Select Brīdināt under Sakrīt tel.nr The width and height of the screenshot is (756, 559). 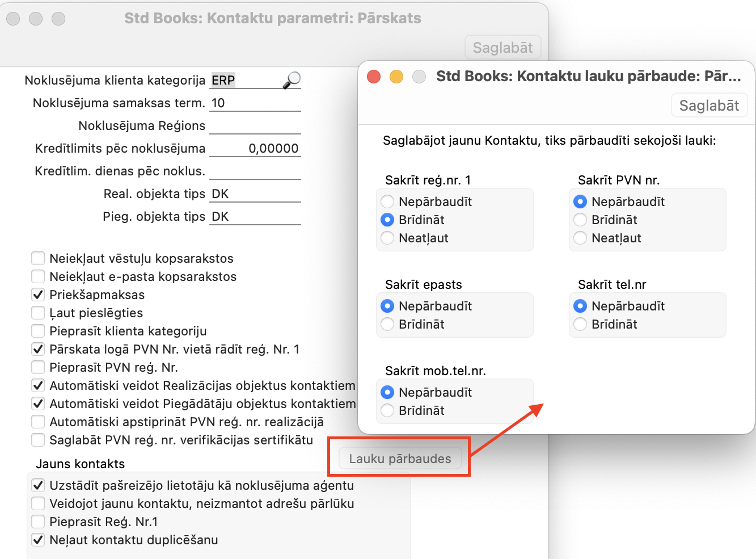click(580, 324)
